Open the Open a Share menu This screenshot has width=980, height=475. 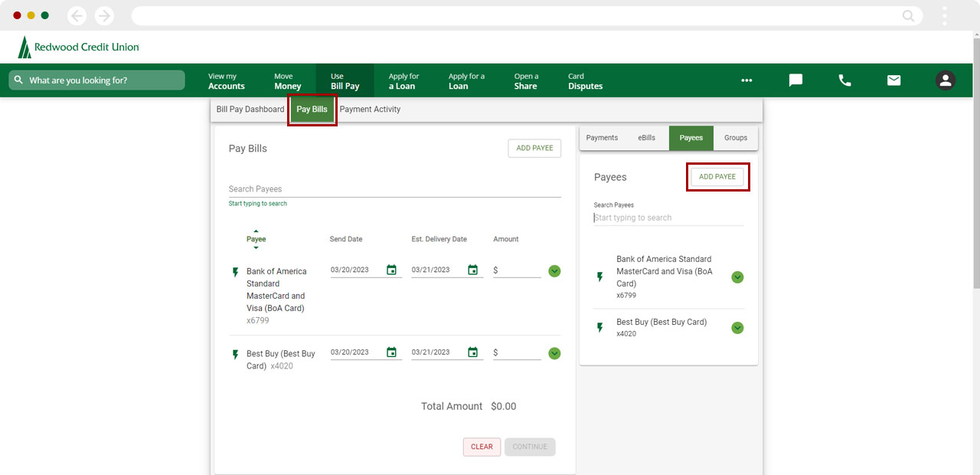point(526,81)
